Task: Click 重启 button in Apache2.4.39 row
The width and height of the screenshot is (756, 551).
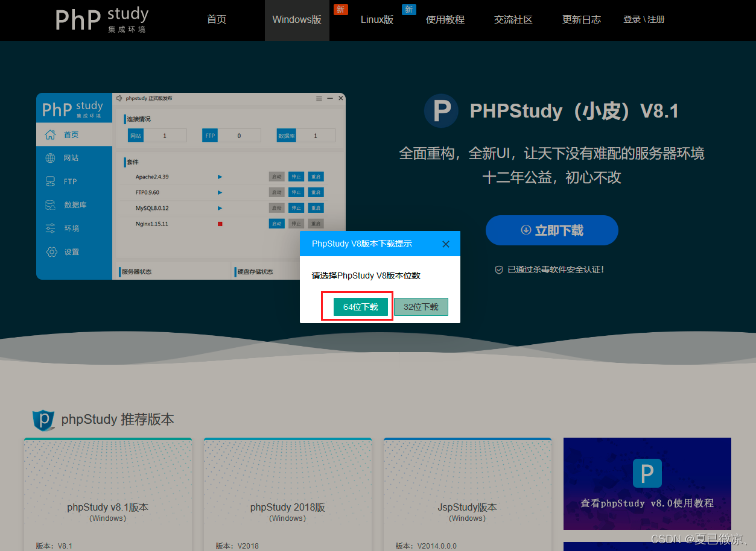Action: [316, 177]
